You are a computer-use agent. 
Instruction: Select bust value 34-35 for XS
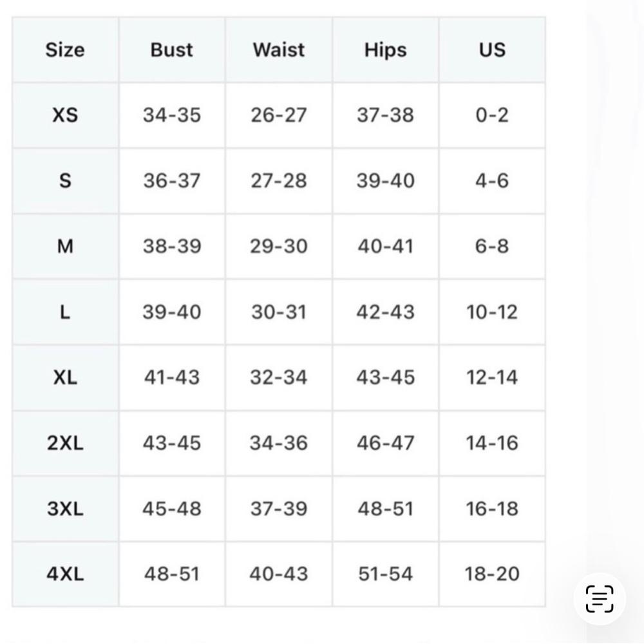(172, 115)
